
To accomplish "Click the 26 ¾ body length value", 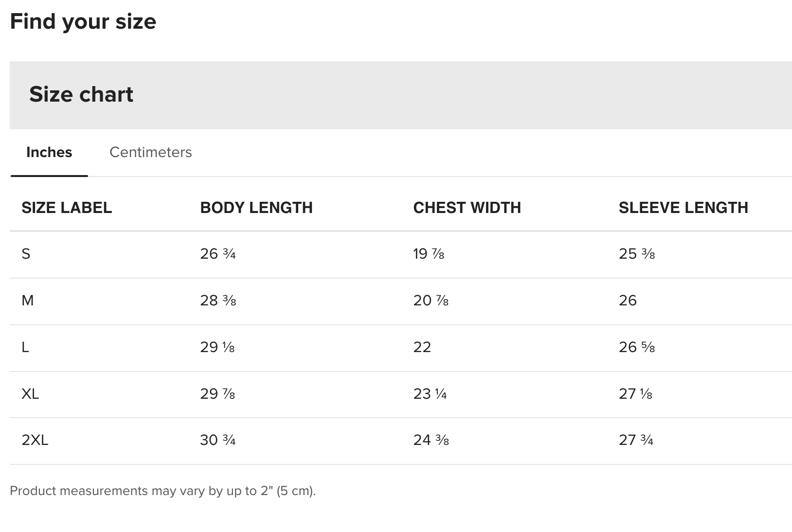I will pyautogui.click(x=218, y=254).
